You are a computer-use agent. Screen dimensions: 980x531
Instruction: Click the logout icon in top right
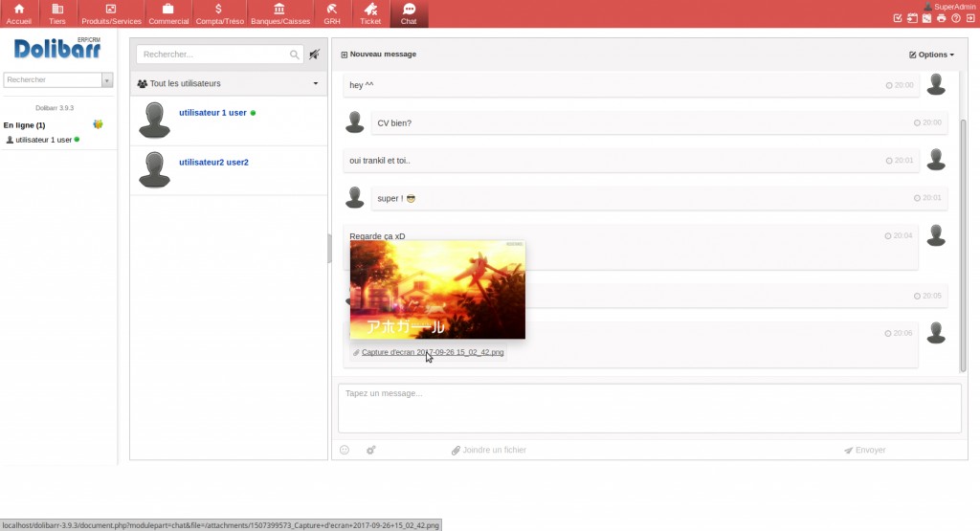click(x=969, y=18)
